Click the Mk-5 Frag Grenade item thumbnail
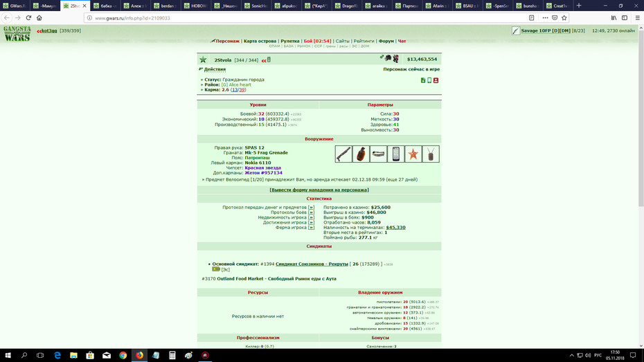 coord(361,154)
